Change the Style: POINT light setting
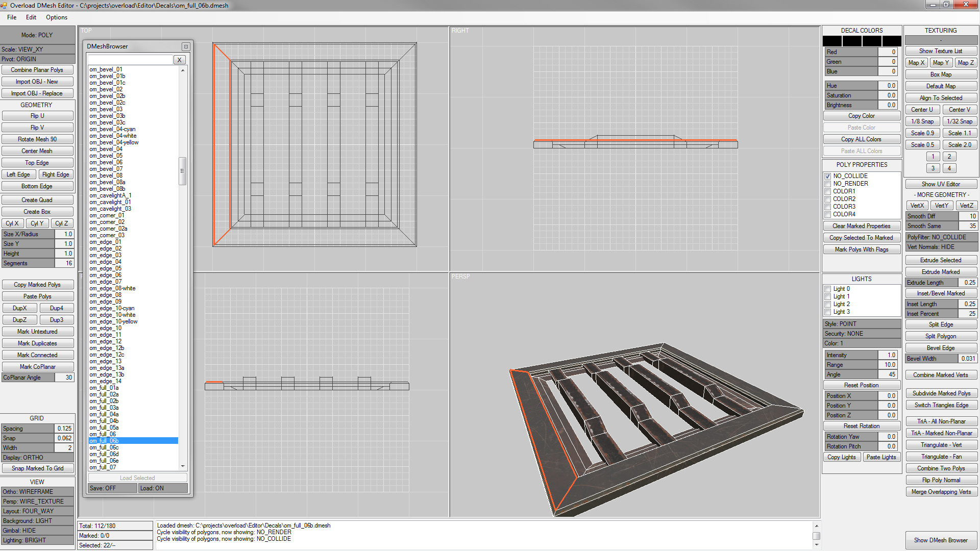This screenshot has width=980, height=551. (x=862, y=324)
